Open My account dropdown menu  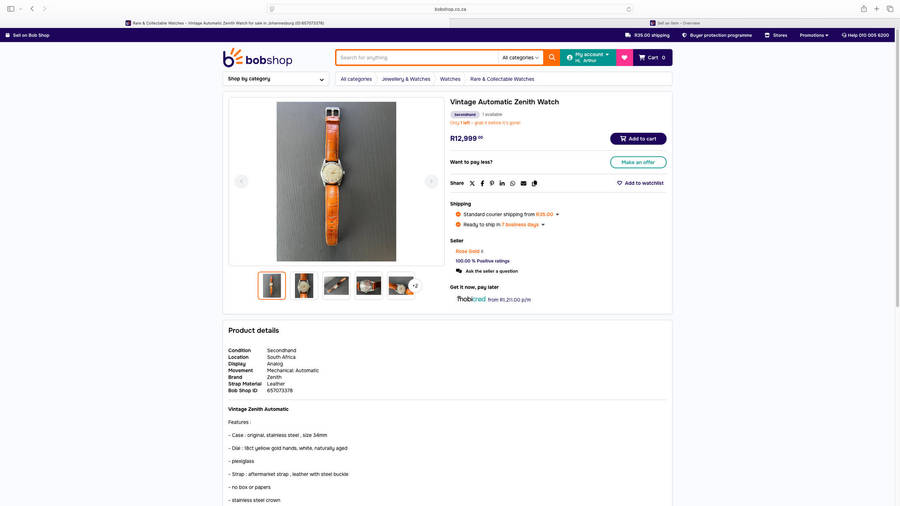588,57
